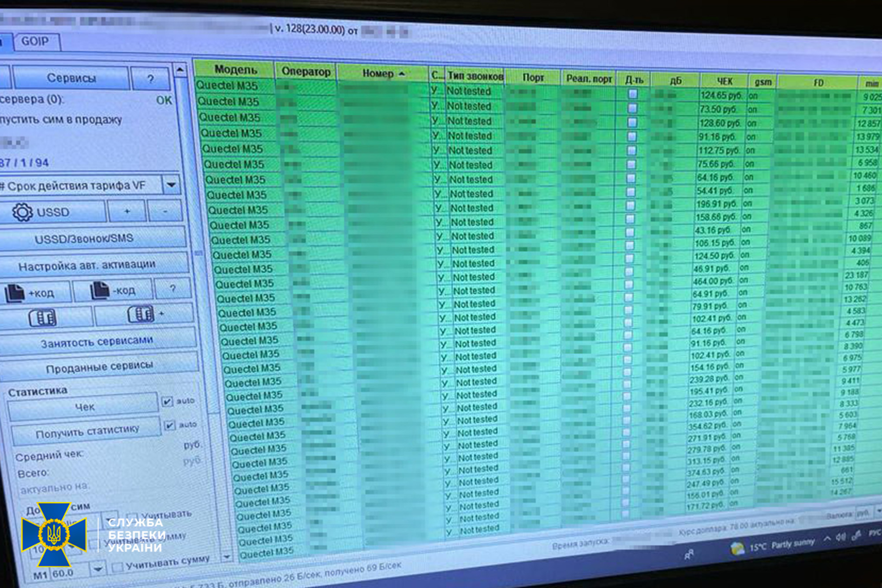Image resolution: width=882 pixels, height=588 pixels.
Task: Click the SIM card plus icon button
Action: (143, 314)
